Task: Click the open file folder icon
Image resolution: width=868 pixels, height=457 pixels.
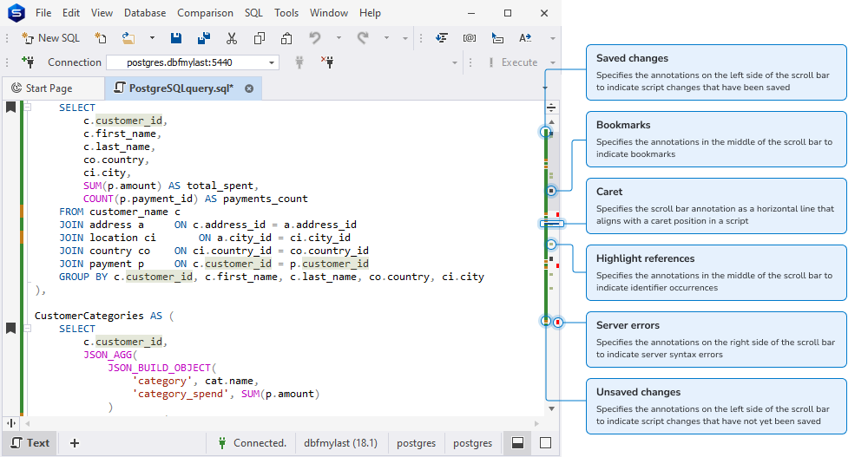Action: (128, 37)
